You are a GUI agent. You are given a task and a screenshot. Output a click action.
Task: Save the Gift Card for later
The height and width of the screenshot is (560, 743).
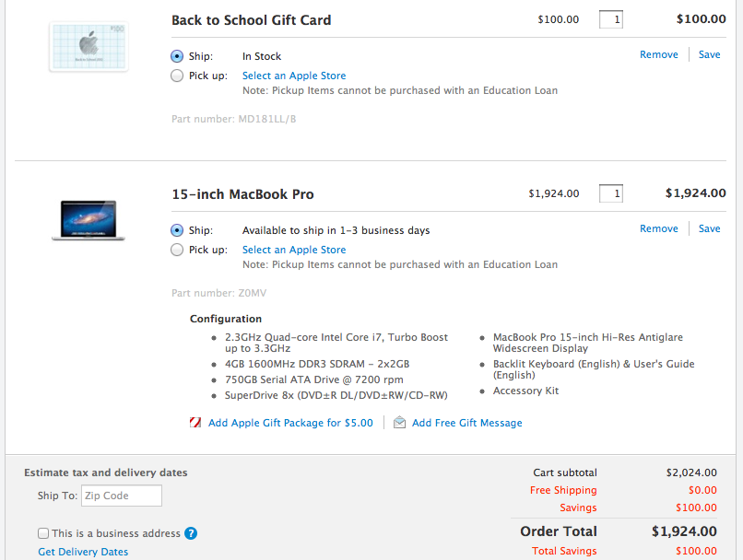tap(710, 54)
